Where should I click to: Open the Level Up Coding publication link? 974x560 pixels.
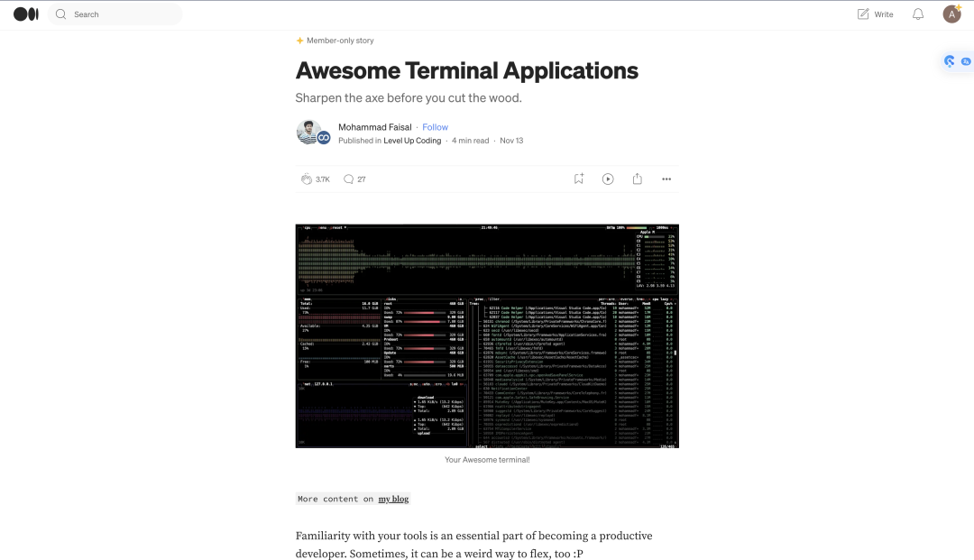(412, 141)
